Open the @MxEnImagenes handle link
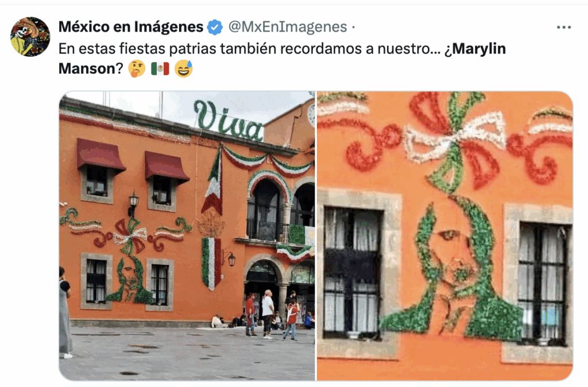The image size is (588, 387). [x=288, y=27]
